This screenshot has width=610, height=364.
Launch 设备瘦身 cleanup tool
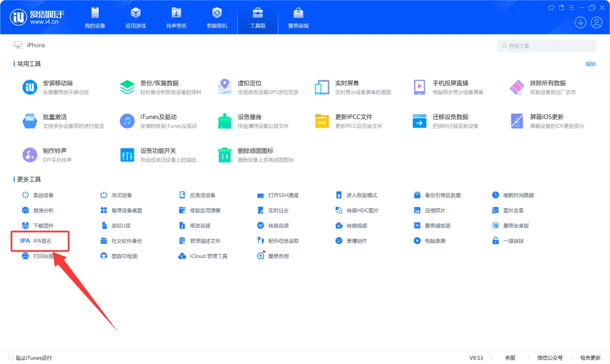tap(253, 121)
